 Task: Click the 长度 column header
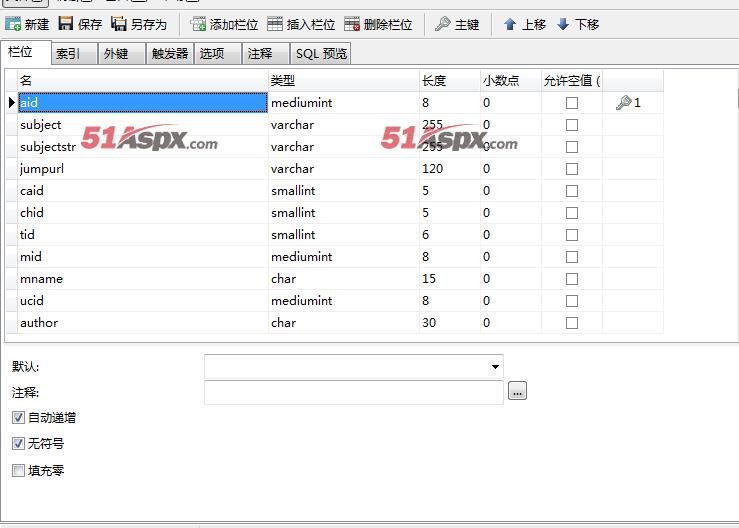click(450, 81)
